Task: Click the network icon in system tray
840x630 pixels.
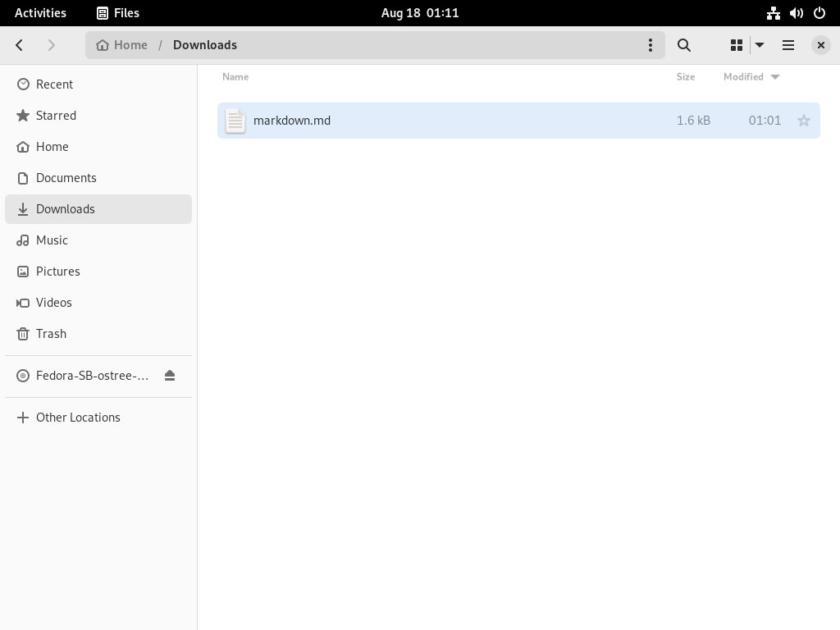Action: (773, 13)
